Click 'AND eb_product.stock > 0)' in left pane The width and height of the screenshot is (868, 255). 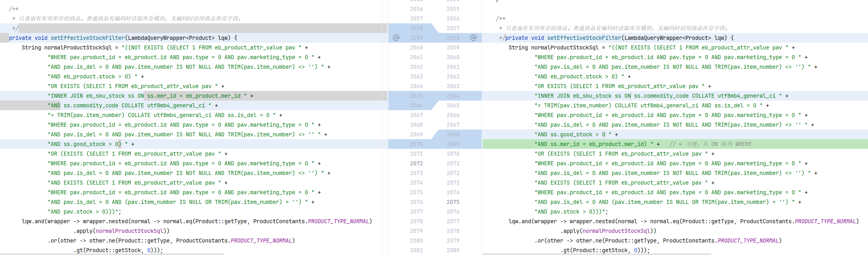[91, 76]
